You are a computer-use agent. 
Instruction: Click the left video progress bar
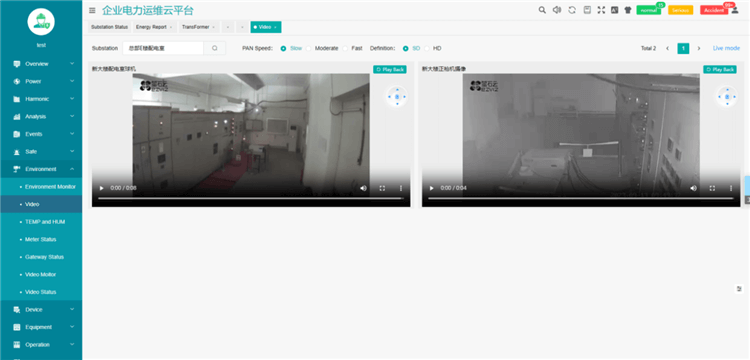click(x=251, y=198)
